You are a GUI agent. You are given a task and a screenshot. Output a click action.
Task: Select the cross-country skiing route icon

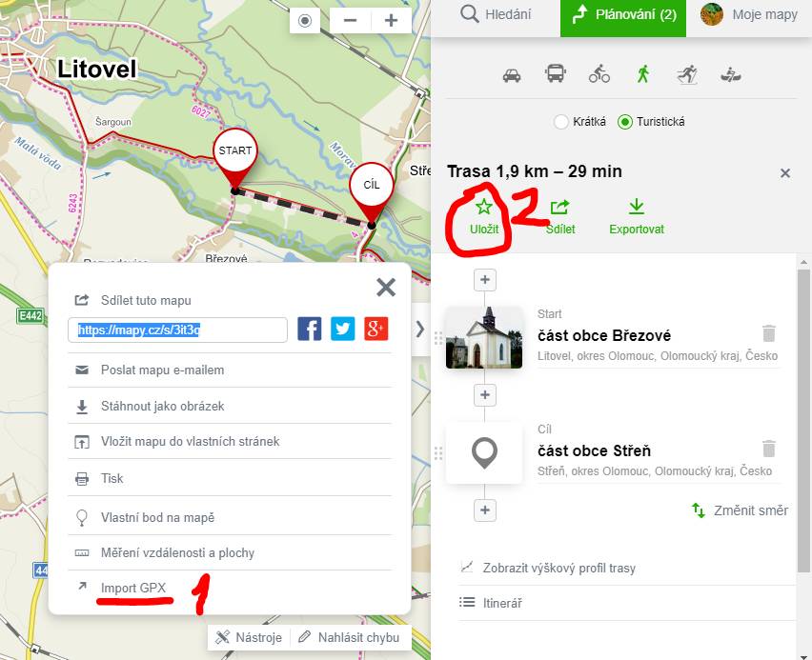tap(688, 75)
